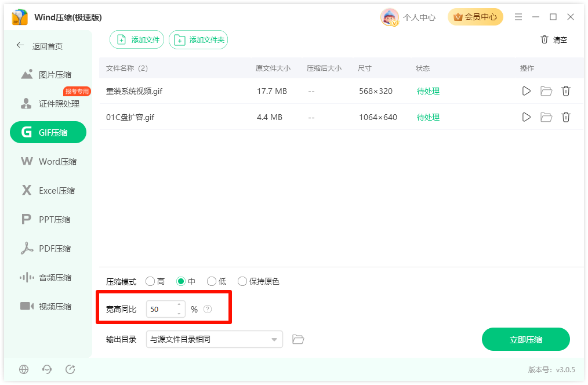Click the globe icon at bottom left
The width and height of the screenshot is (588, 385).
tap(24, 369)
